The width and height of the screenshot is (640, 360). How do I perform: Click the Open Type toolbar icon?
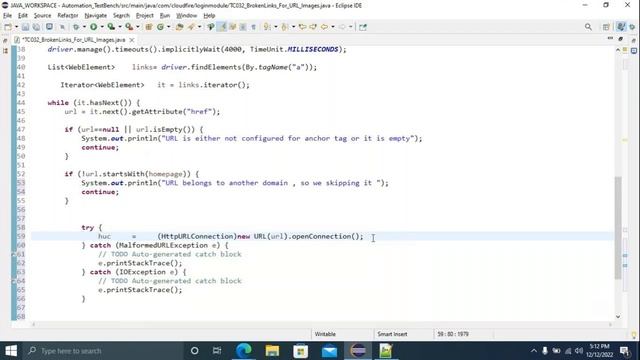coord(179,27)
